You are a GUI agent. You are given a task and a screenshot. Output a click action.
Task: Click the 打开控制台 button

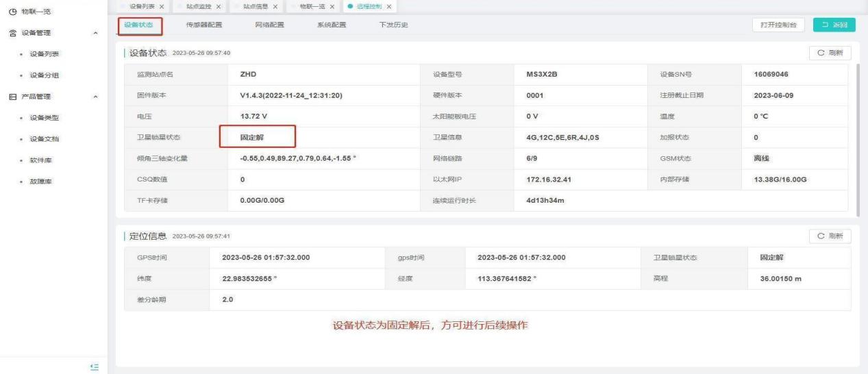click(x=779, y=25)
